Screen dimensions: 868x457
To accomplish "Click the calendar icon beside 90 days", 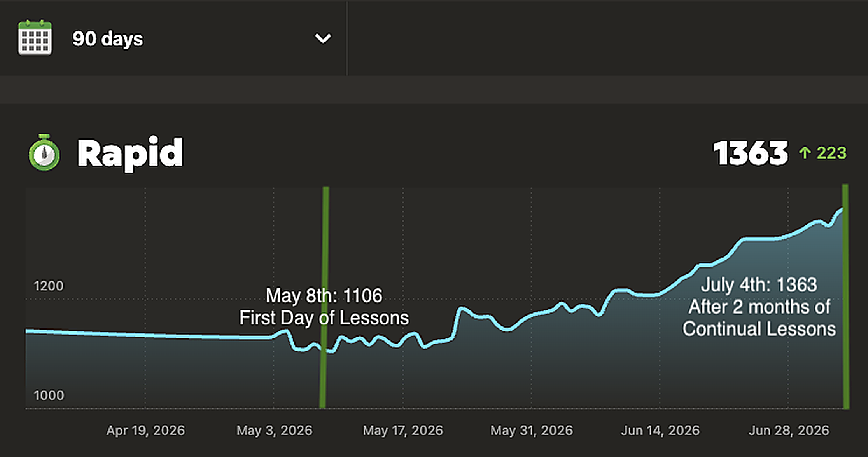I will tap(35, 38).
